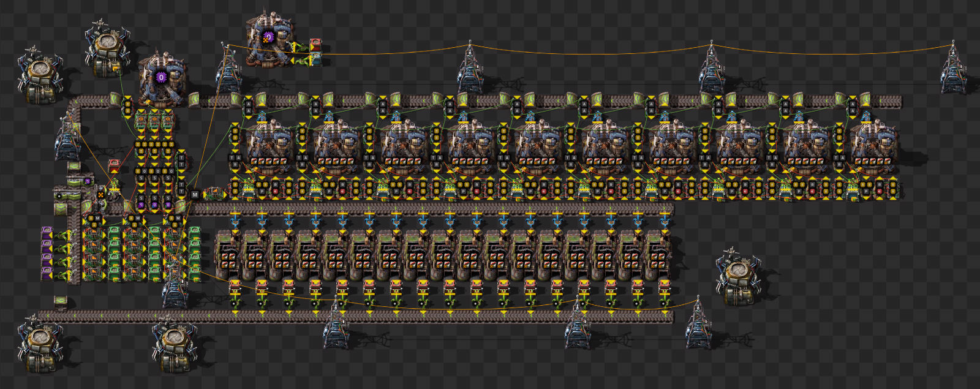
Task: Open the topmost purple chest
Action: [x=47, y=234]
